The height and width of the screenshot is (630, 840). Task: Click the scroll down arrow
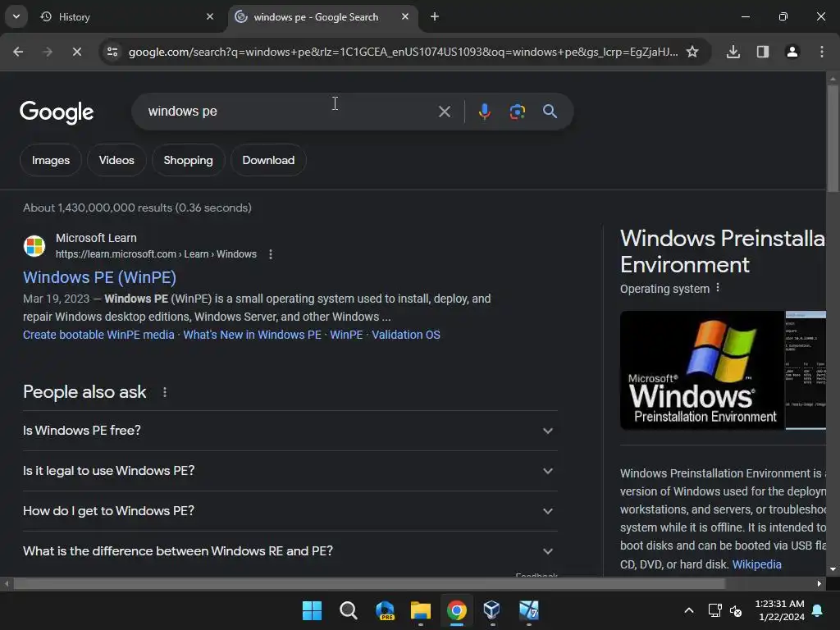[x=833, y=569]
